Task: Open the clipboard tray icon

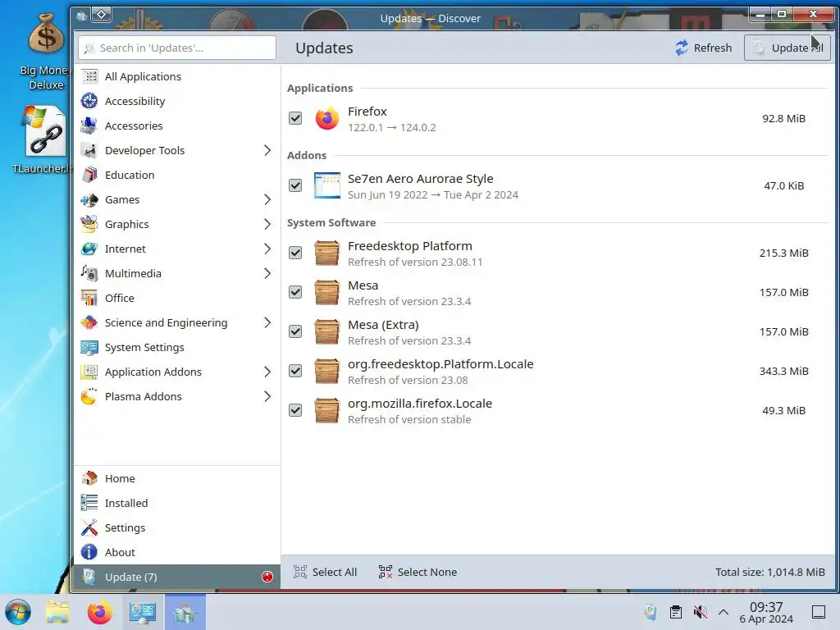Action: coord(676,612)
